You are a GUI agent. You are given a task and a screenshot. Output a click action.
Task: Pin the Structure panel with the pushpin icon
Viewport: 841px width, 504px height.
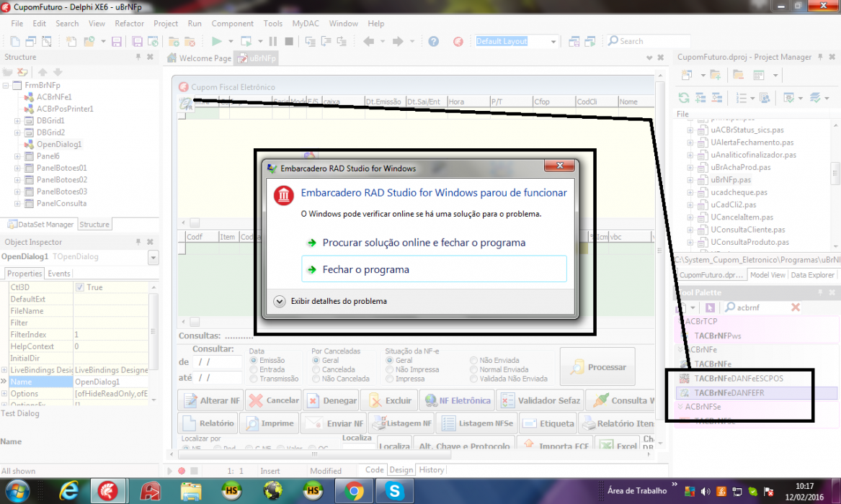click(x=138, y=57)
